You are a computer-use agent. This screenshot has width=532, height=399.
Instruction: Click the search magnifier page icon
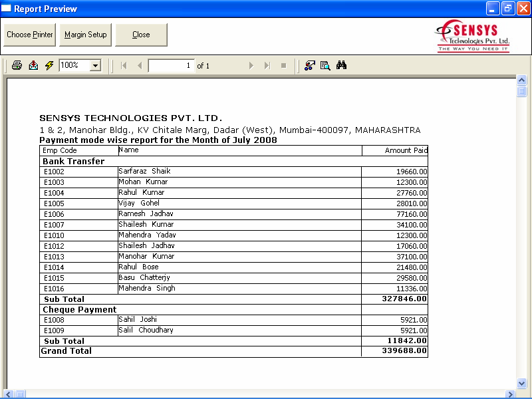(x=325, y=65)
